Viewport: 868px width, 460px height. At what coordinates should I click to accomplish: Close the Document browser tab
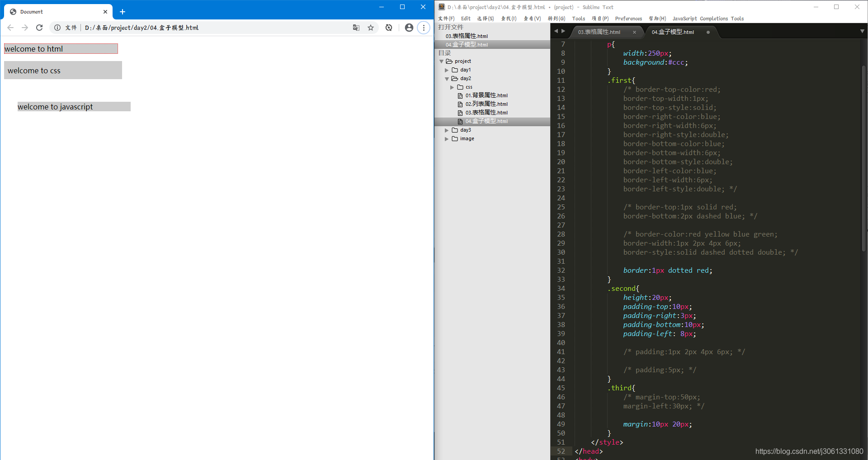[x=105, y=12]
